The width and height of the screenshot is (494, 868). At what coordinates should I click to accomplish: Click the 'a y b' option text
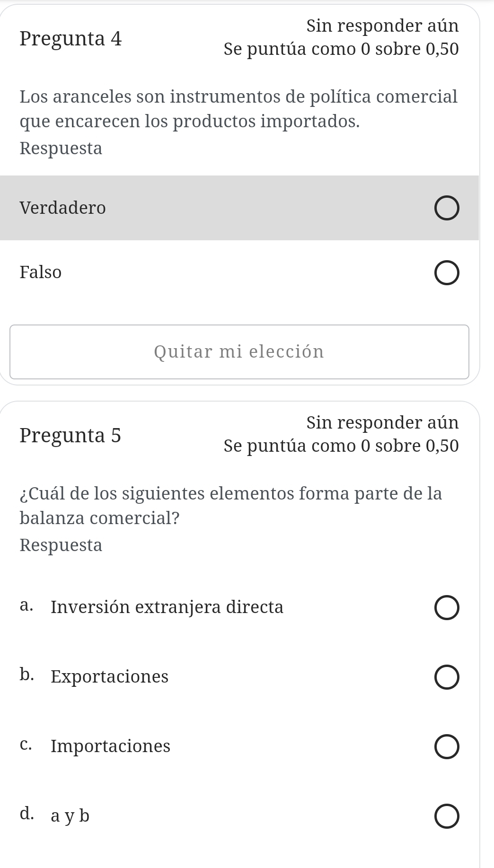(x=70, y=815)
